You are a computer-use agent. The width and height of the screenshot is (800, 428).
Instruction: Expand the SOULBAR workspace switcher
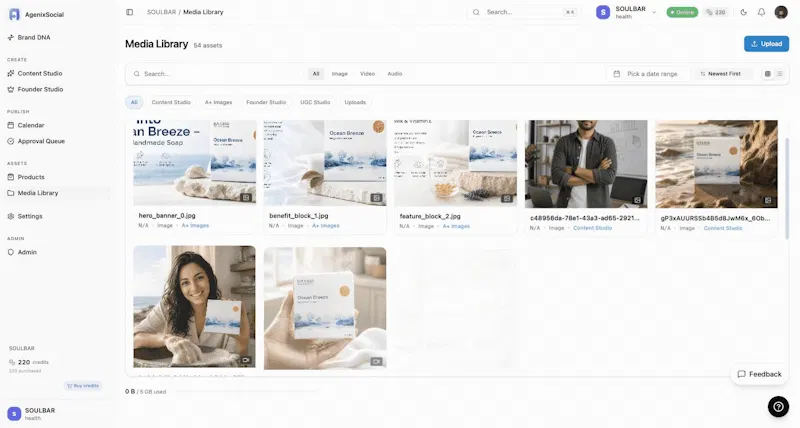[x=626, y=12]
